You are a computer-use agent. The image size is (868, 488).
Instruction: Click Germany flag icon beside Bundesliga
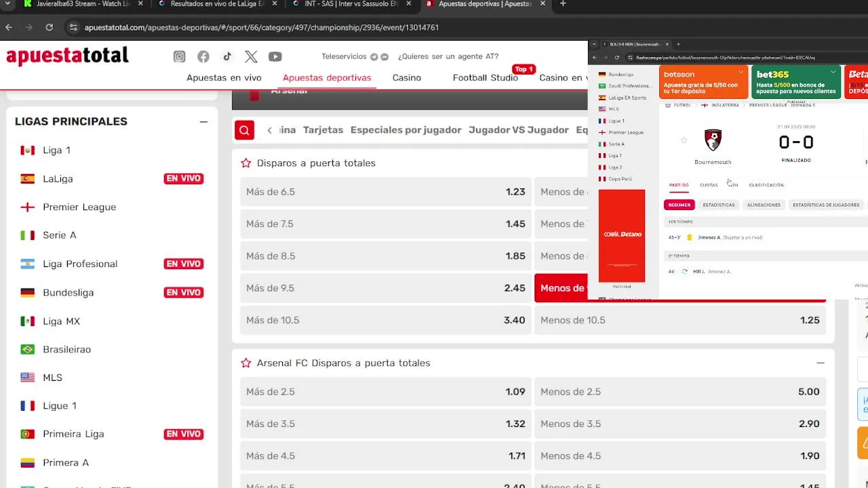pyautogui.click(x=27, y=293)
